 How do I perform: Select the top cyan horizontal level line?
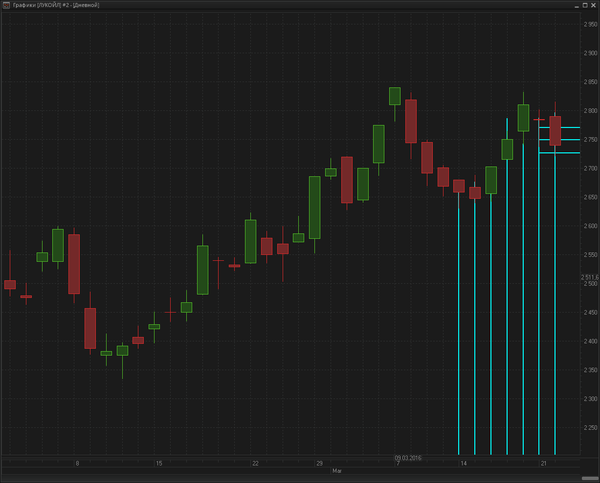(x=559, y=127)
